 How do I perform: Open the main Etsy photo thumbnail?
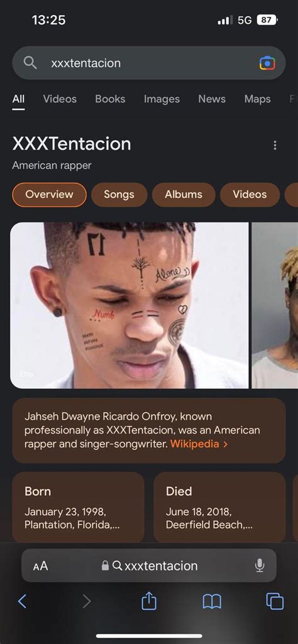coord(129,305)
